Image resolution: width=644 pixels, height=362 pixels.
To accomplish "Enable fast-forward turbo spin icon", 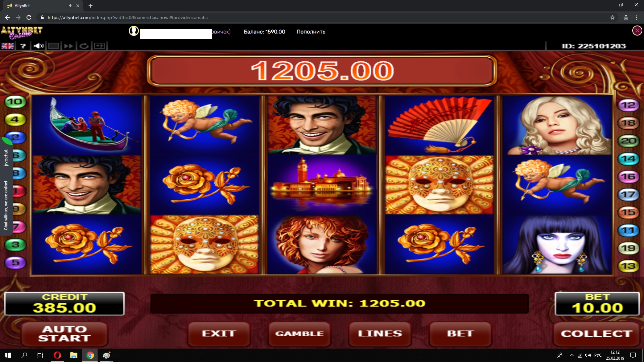I will [68, 46].
